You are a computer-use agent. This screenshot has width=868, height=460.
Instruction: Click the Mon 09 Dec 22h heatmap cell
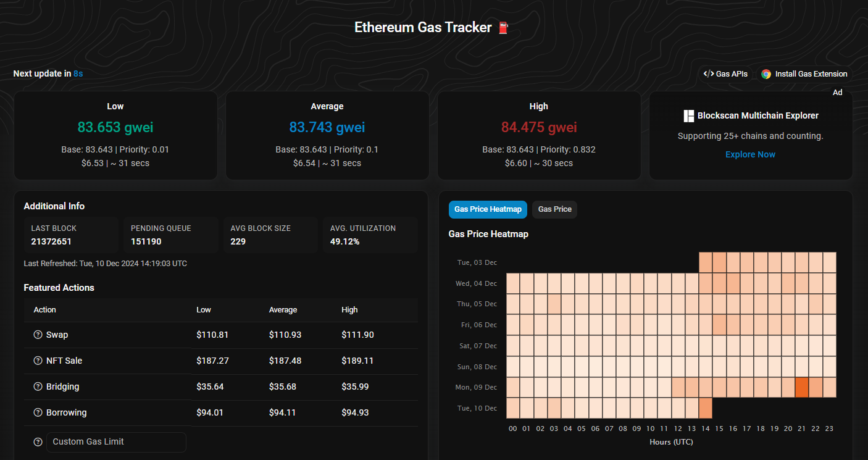point(816,387)
